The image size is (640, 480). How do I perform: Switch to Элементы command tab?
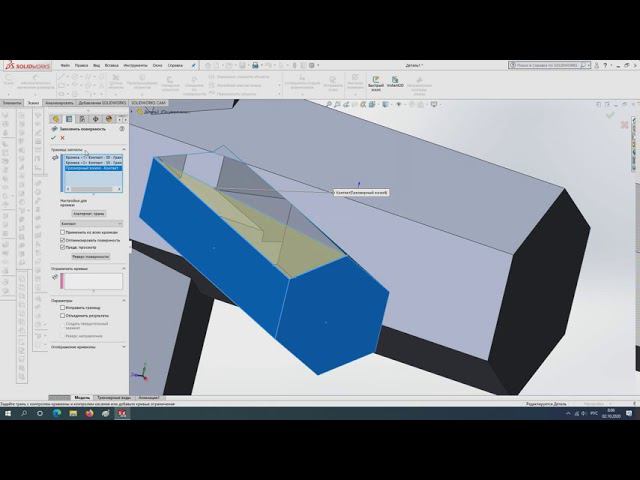tap(11, 103)
